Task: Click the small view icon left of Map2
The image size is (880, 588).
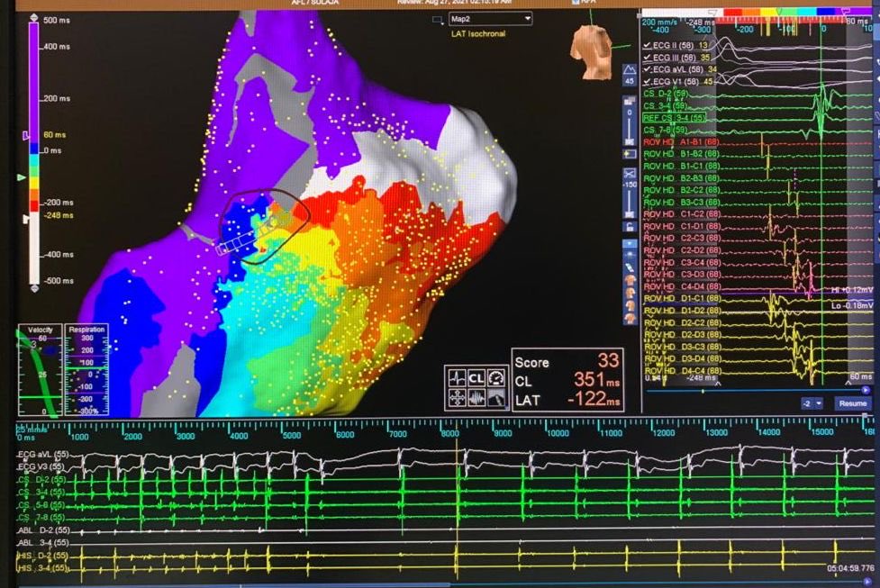Action: (x=437, y=20)
